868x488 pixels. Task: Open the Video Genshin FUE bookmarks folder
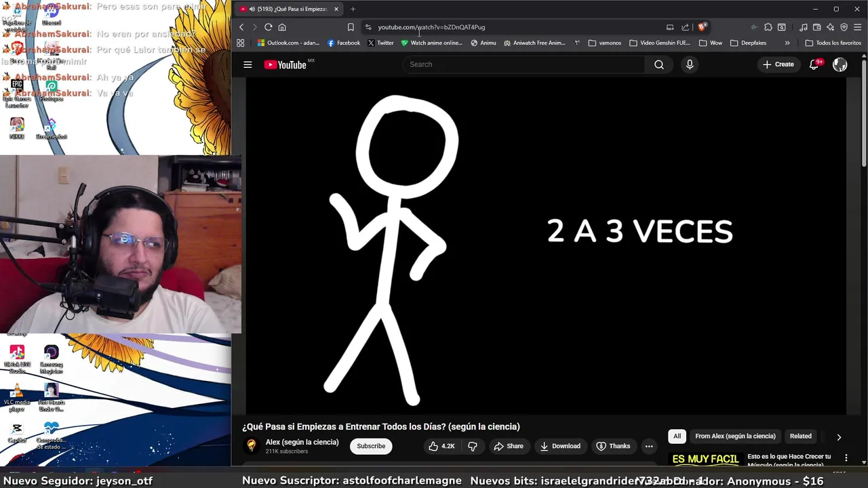coord(659,43)
